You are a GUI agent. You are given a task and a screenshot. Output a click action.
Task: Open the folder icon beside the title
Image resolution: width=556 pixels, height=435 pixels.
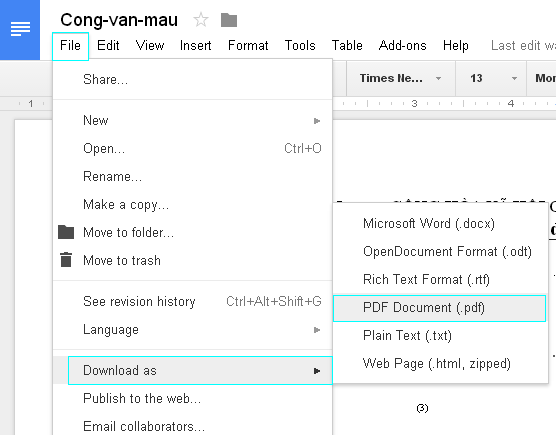(229, 20)
